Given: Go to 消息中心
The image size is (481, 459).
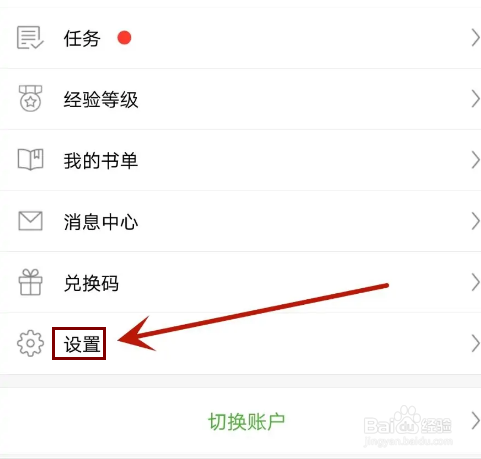Looking at the screenshot, I should point(240,221).
